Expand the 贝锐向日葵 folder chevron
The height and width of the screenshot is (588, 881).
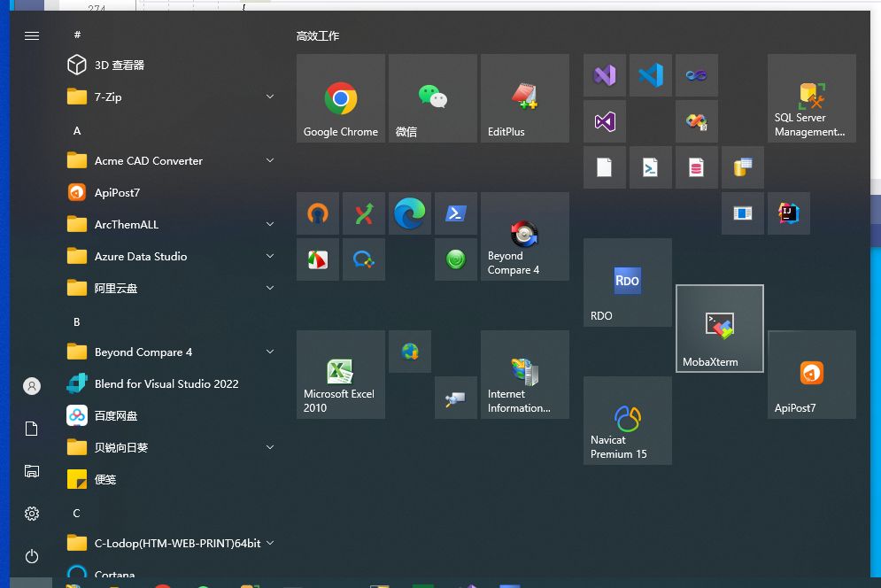point(270,447)
